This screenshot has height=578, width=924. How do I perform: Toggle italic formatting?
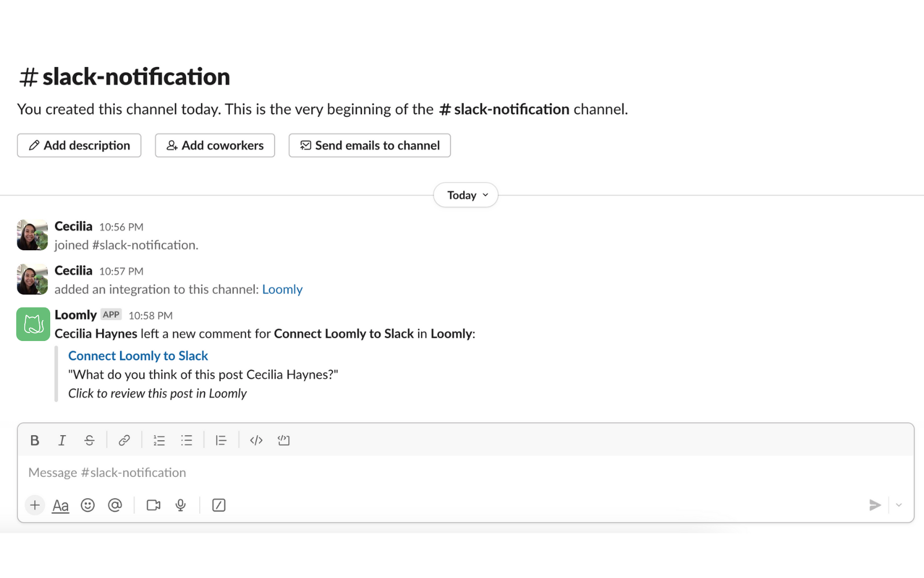pos(62,440)
